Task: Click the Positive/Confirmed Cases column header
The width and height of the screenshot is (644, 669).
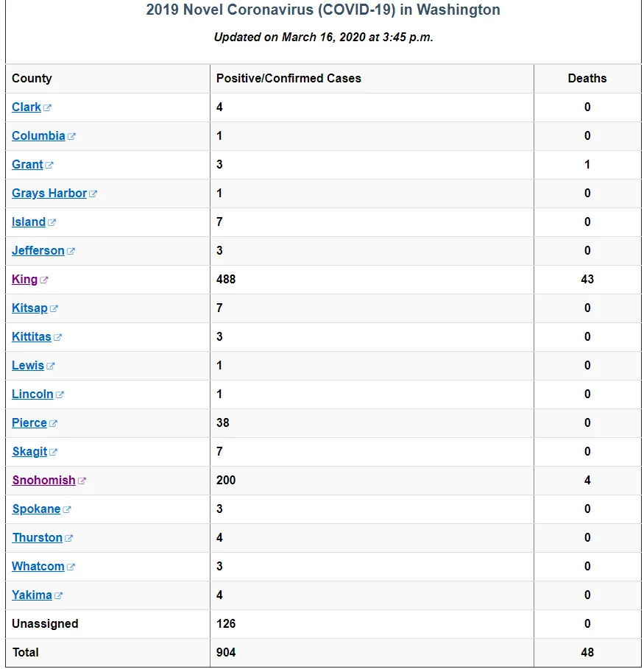Action: coord(289,79)
